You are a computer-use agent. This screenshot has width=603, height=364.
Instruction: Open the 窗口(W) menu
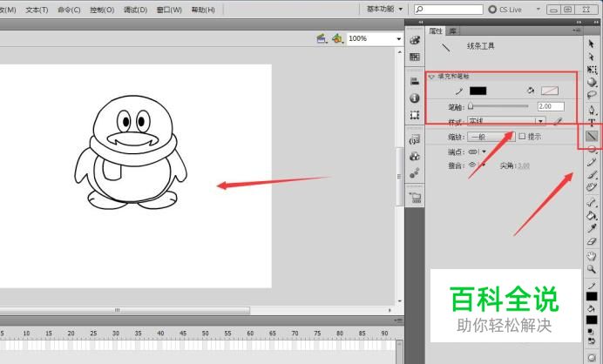tap(169, 10)
